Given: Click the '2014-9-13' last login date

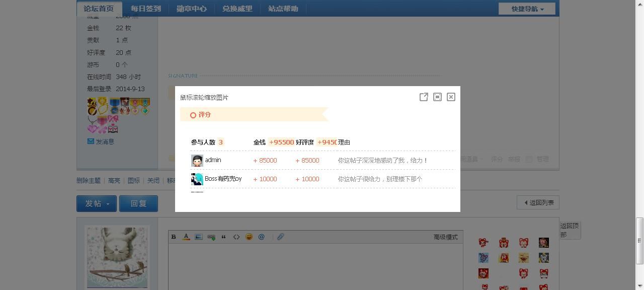Looking at the screenshot, I should coord(130,89).
